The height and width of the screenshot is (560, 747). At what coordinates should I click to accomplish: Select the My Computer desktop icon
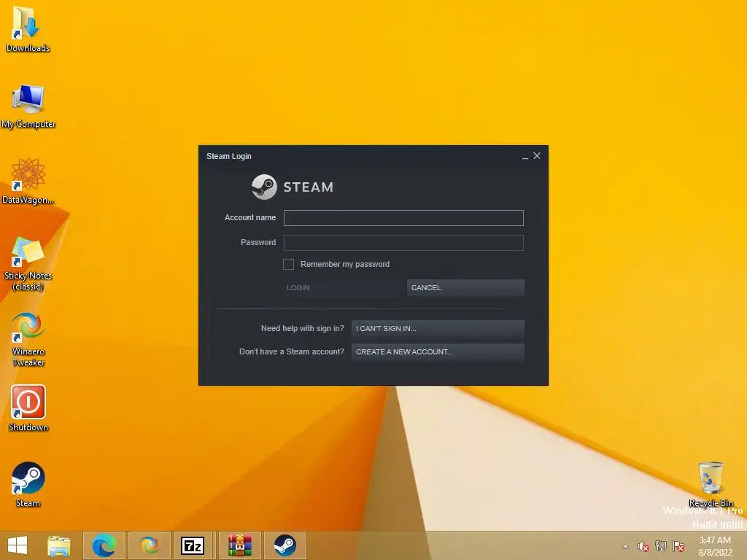tap(28, 106)
